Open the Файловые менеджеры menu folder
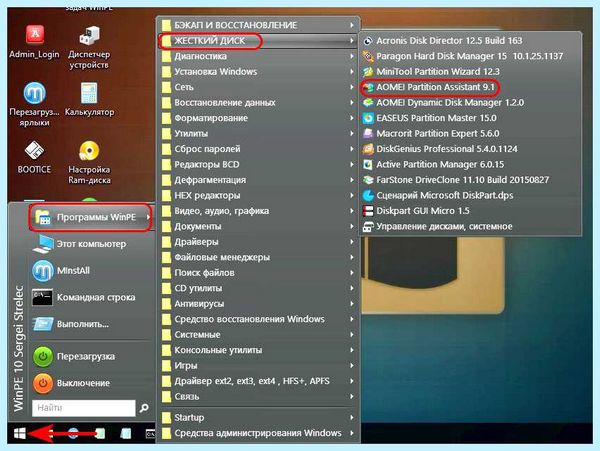600x451 pixels. (x=258, y=257)
